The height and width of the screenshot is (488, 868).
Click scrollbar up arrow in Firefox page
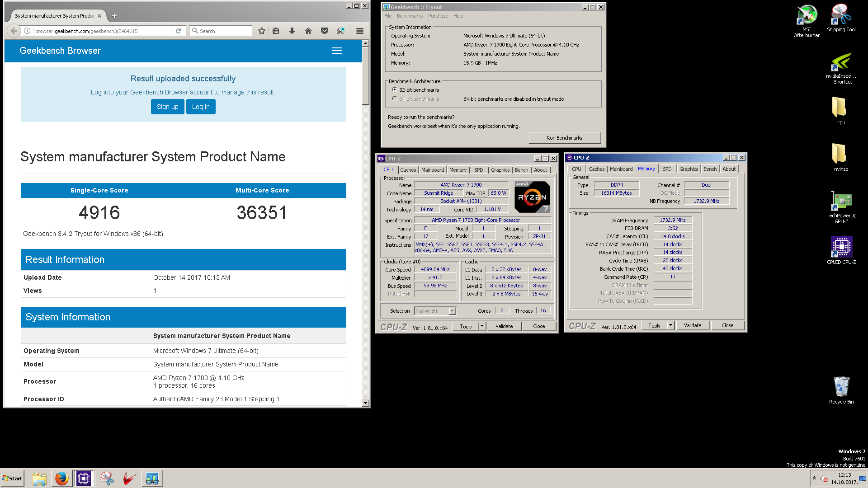pos(365,43)
